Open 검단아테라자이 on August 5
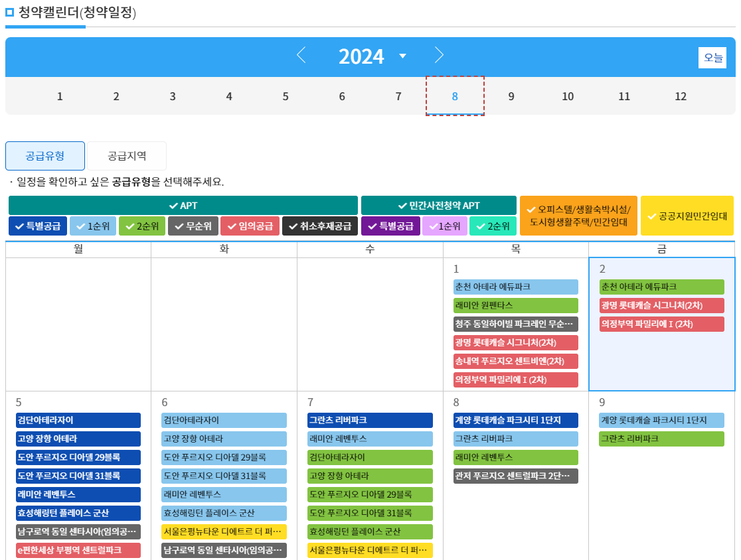The width and height of the screenshot is (741, 560). point(78,420)
